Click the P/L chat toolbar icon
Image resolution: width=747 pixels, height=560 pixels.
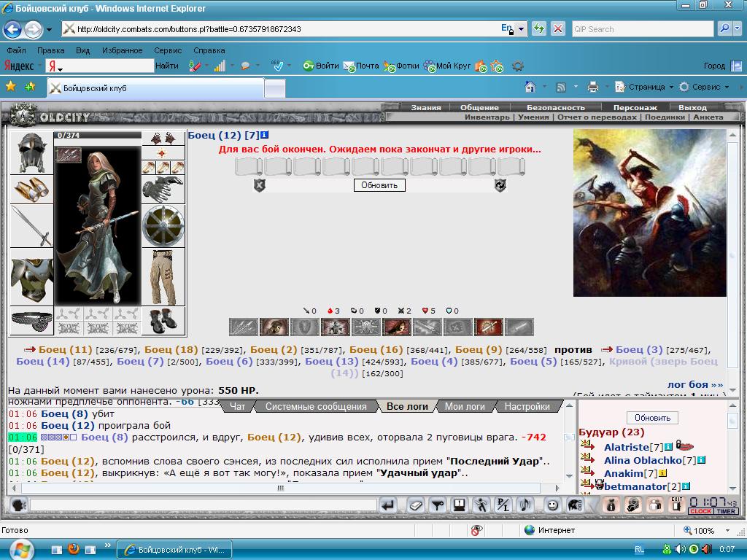point(503,505)
